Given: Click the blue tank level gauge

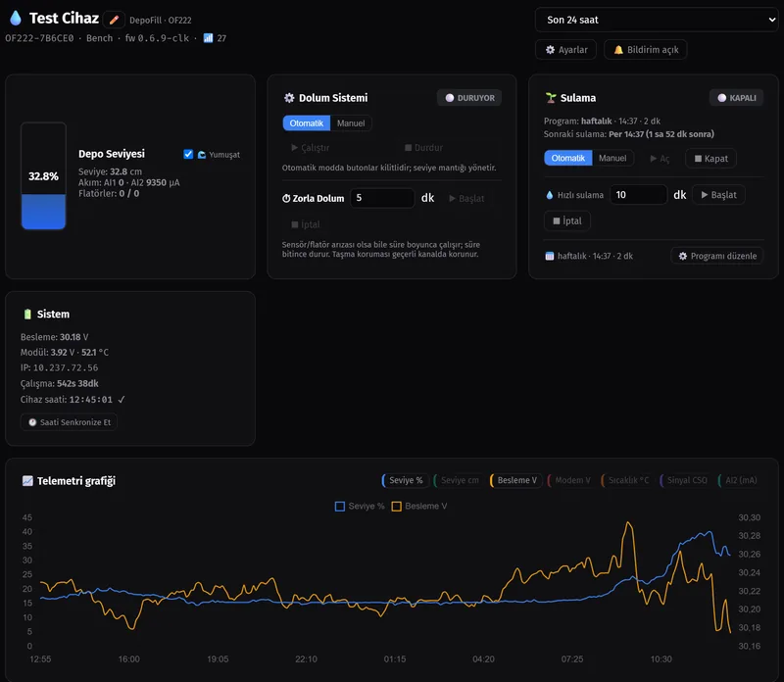Looking at the screenshot, I should click(x=43, y=176).
